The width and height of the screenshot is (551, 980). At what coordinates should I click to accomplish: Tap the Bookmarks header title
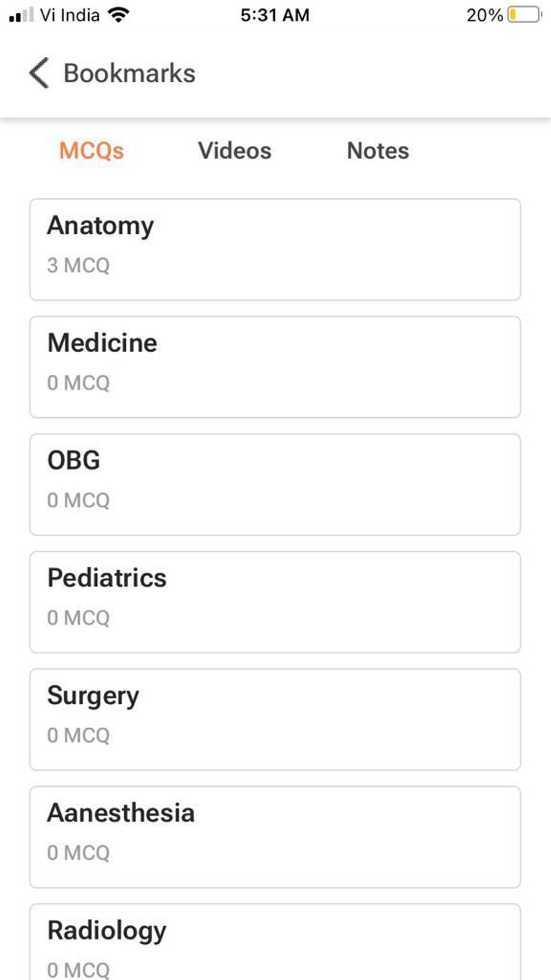129,73
